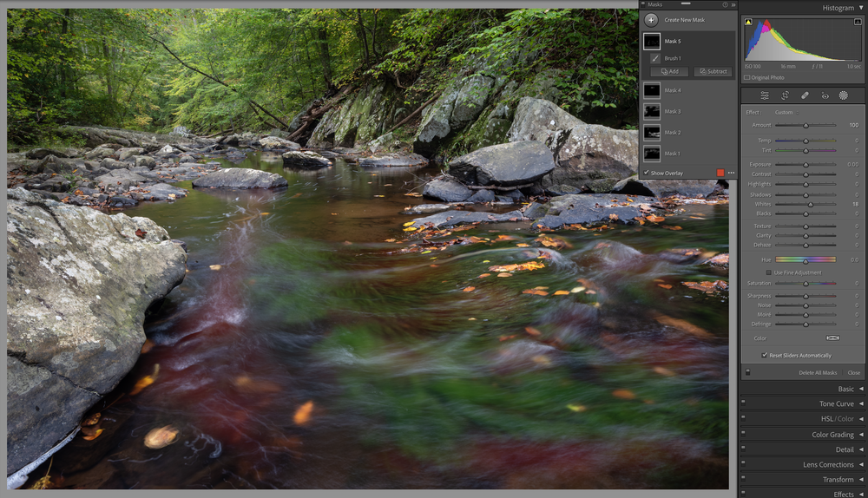
Task: Toggle Detail panel switch
Action: 743,449
